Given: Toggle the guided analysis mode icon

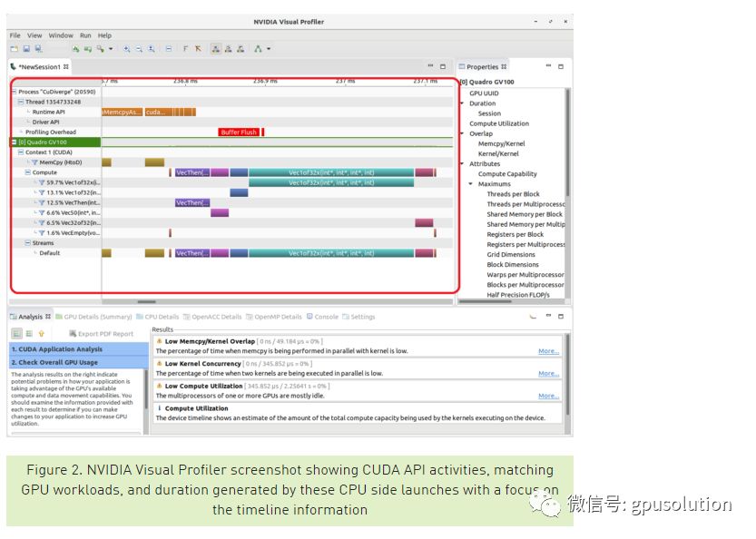Looking at the screenshot, I should [16, 334].
